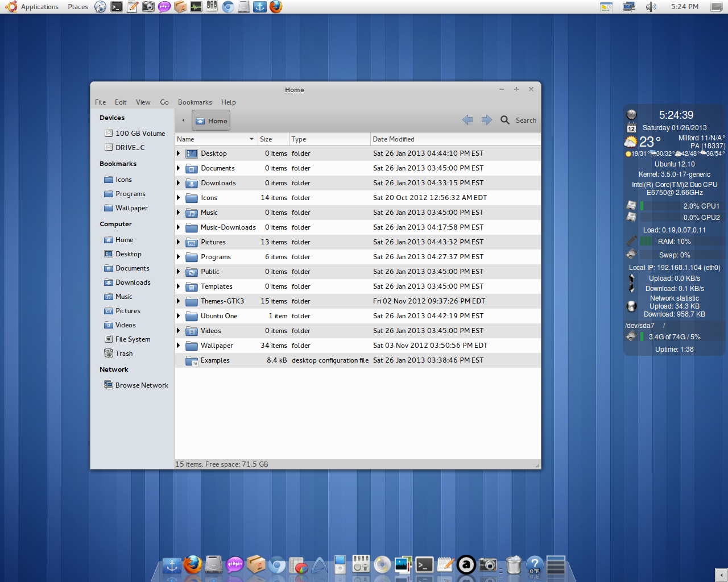This screenshot has width=728, height=582.
Task: Open the trash can in the dock
Action: tap(514, 565)
